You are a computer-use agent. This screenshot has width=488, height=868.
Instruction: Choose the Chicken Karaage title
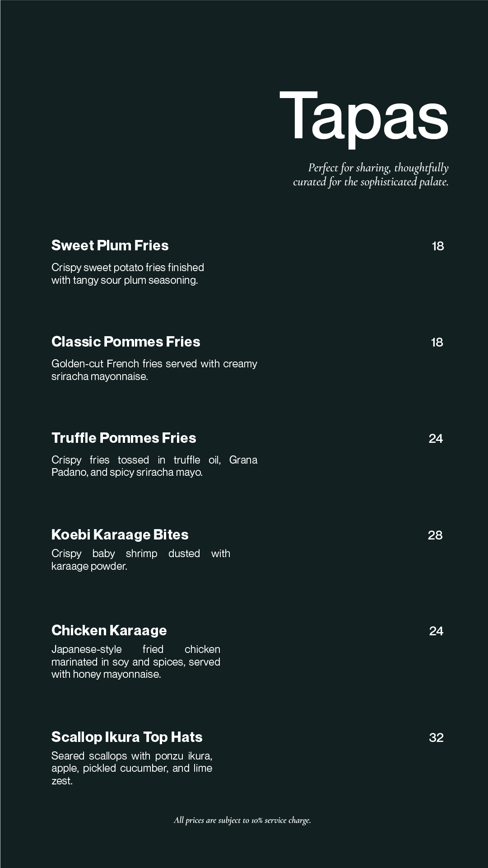pos(109,630)
